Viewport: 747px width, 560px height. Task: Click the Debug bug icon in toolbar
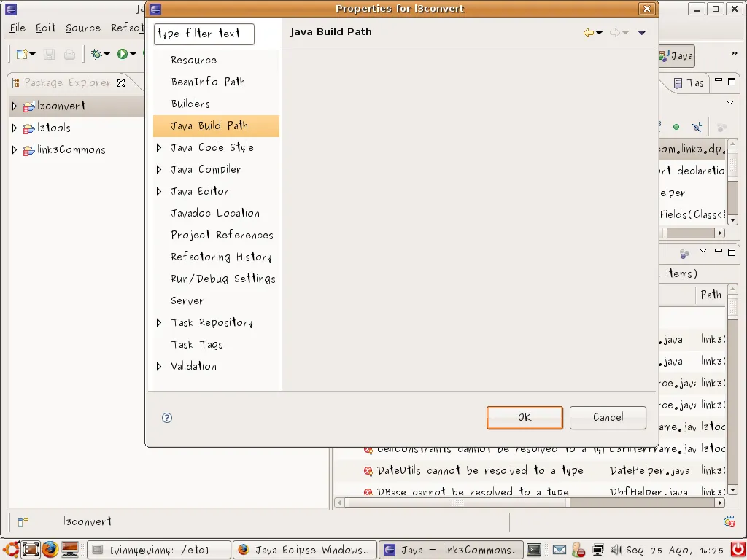(96, 54)
